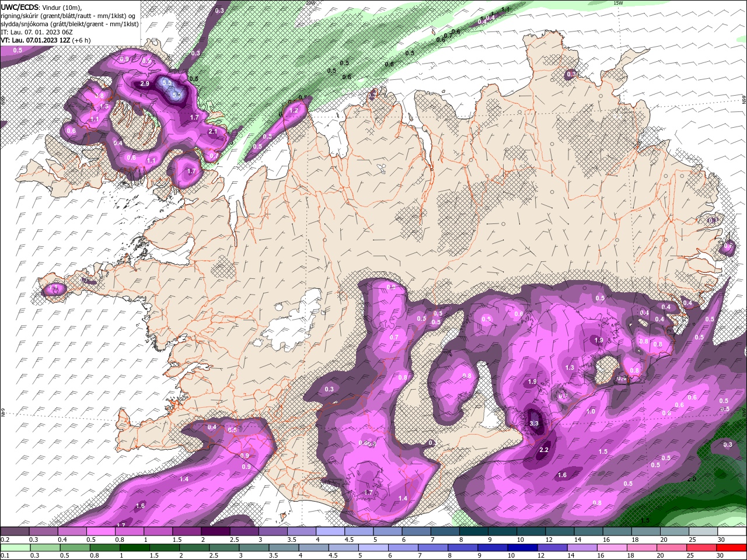The height and width of the screenshot is (560, 747).
Task: Click the 3.3 precipitation maximum label
Action: 534,423
